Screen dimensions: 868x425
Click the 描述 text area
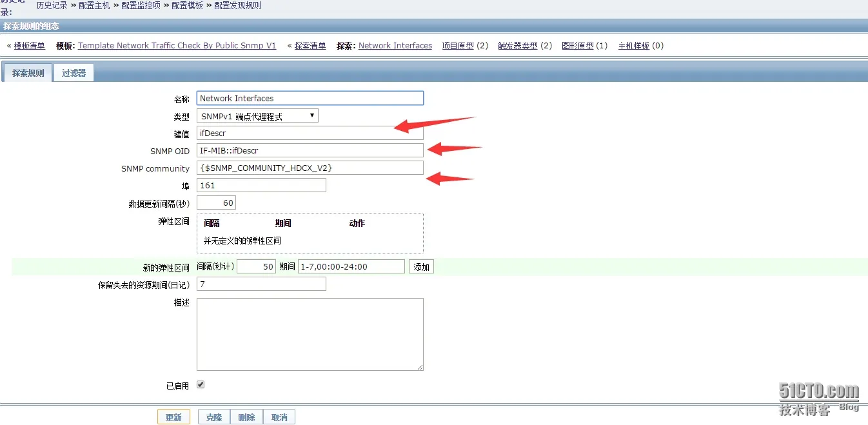point(310,334)
